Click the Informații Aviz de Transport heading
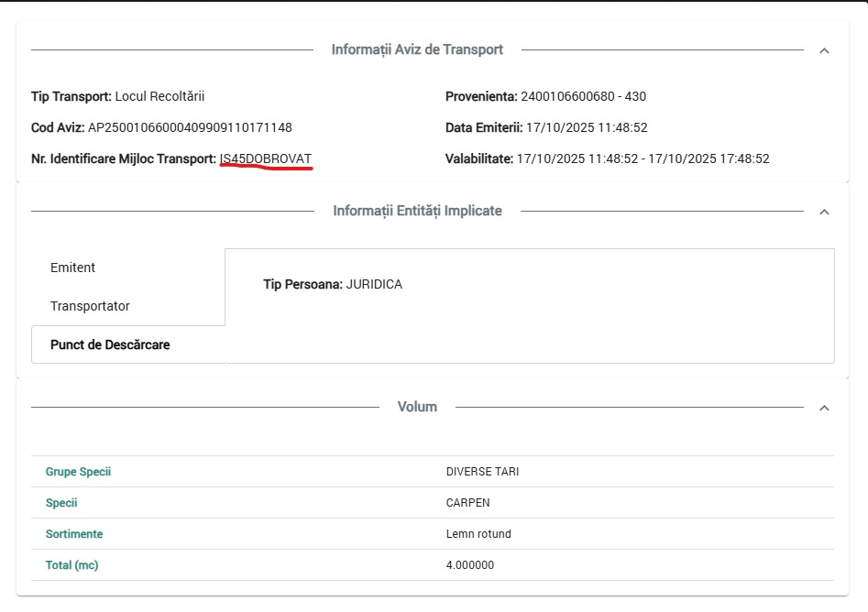Screen dimensions: 868x612 [x=417, y=49]
